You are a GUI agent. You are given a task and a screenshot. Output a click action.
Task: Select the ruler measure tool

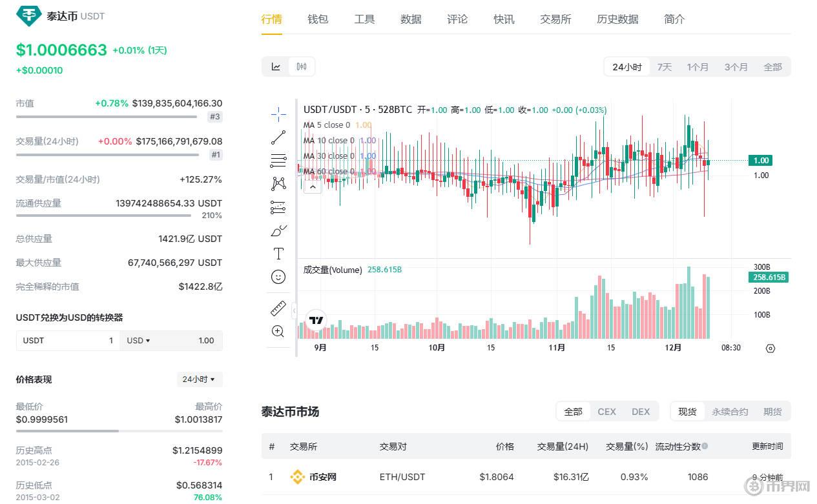[x=278, y=308]
